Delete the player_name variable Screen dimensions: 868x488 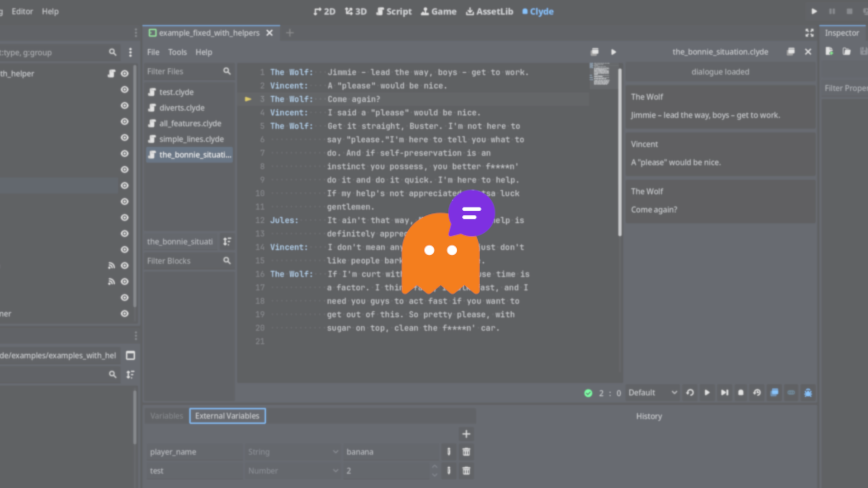pos(466,452)
